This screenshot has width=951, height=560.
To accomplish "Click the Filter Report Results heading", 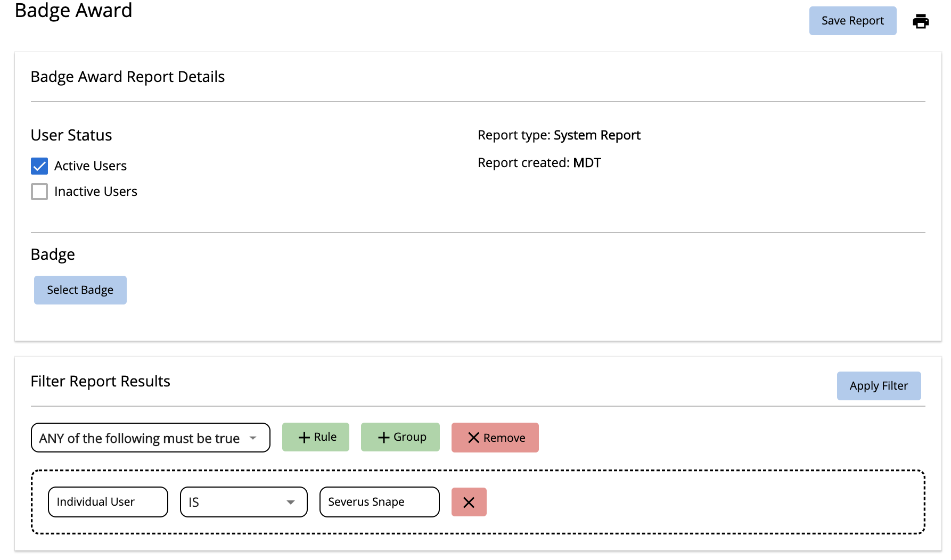I will point(101,381).
